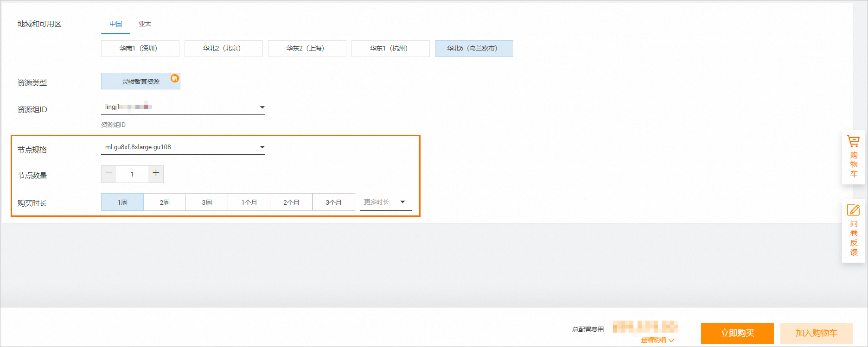Switch to the 亚太 region tab

(145, 24)
